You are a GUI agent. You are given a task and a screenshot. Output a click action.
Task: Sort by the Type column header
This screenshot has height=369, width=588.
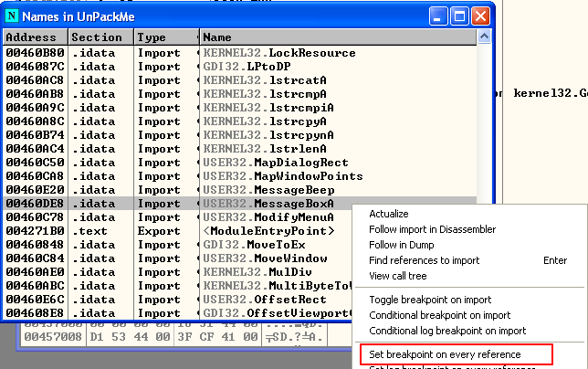167,37
